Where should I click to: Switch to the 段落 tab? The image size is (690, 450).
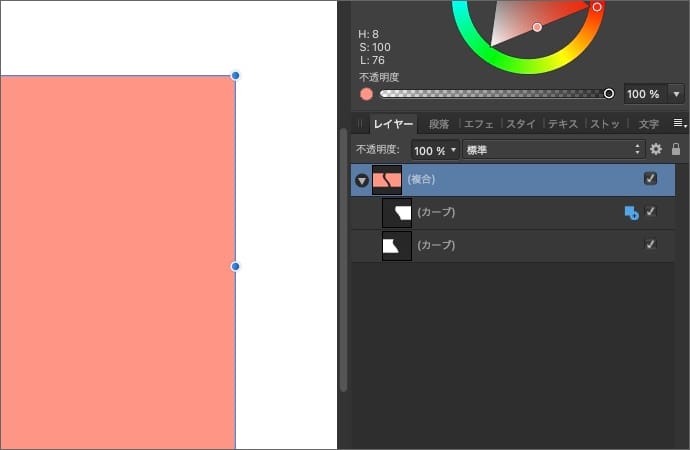coord(439,125)
